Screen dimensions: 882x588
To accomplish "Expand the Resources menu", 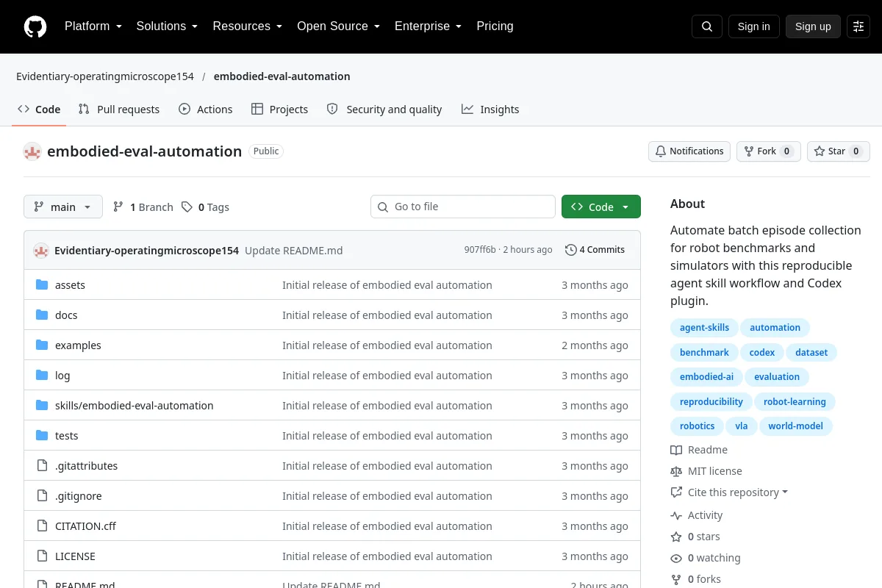I will click(x=248, y=26).
